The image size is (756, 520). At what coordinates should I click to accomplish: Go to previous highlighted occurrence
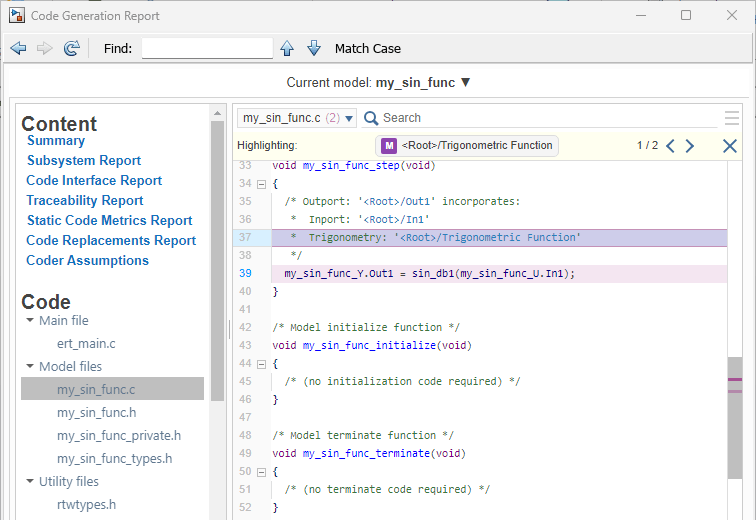(x=671, y=146)
